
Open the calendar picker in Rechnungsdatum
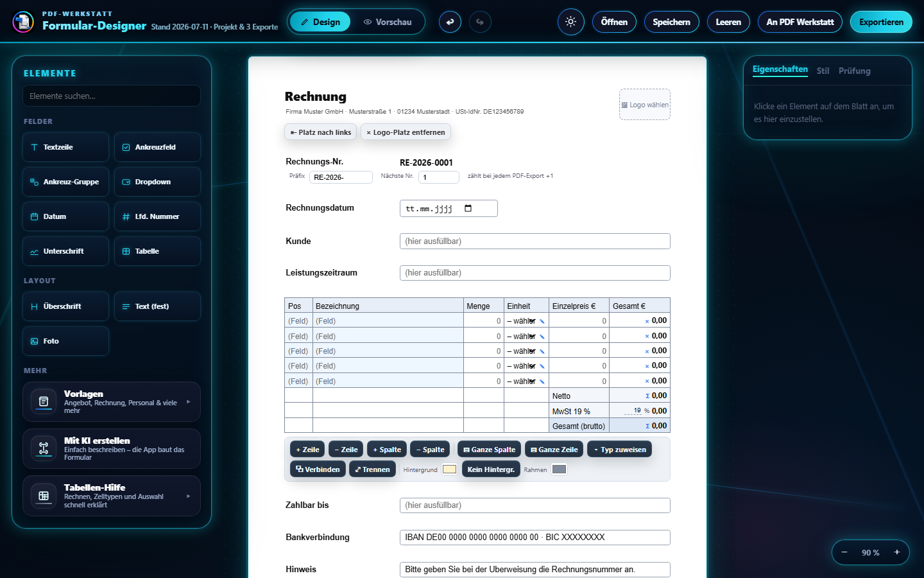[x=468, y=208]
